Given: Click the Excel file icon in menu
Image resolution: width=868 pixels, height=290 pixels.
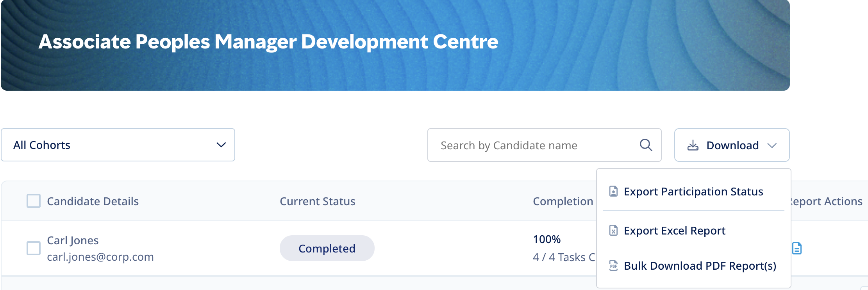Looking at the screenshot, I should (x=613, y=231).
